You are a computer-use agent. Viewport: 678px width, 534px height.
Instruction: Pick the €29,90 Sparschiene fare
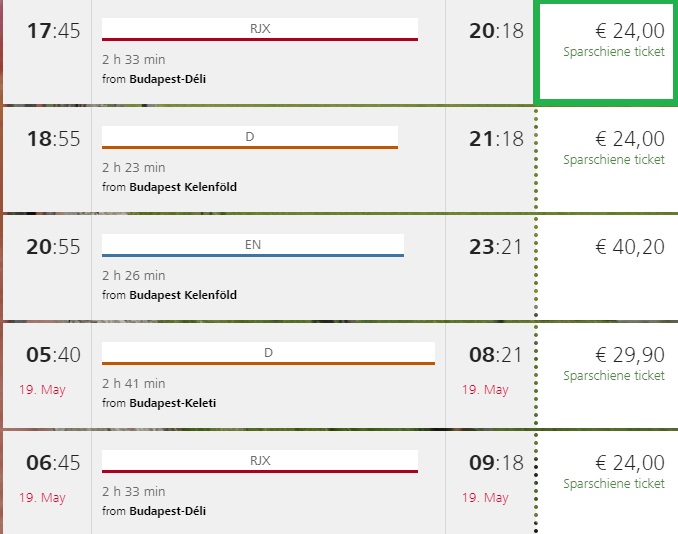point(629,355)
